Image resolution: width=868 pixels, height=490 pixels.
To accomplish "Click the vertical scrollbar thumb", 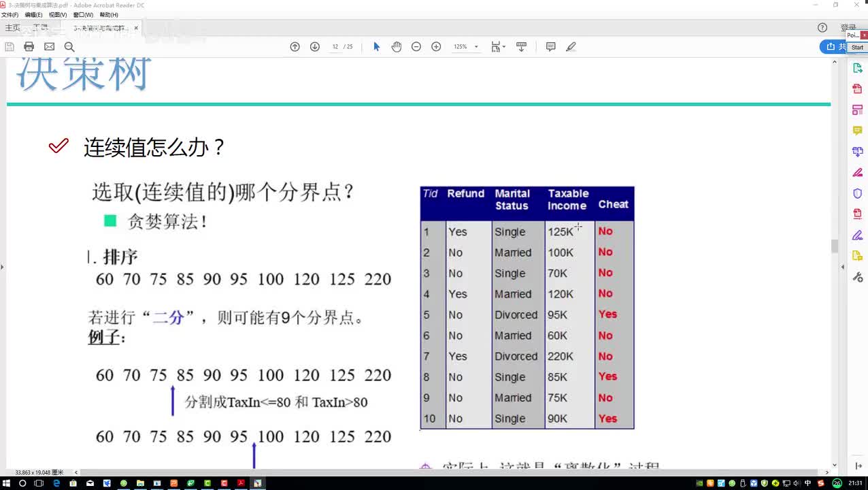I will (x=835, y=246).
